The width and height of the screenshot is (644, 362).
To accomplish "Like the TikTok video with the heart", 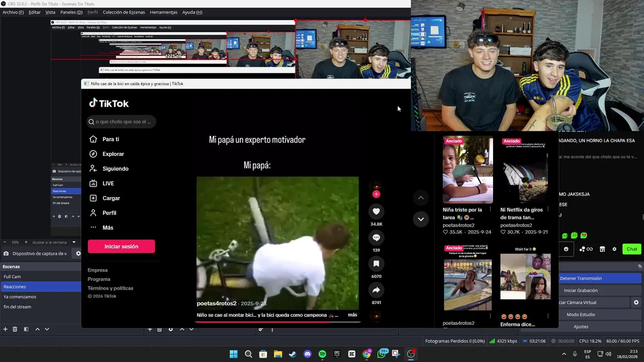I will pyautogui.click(x=376, y=211).
